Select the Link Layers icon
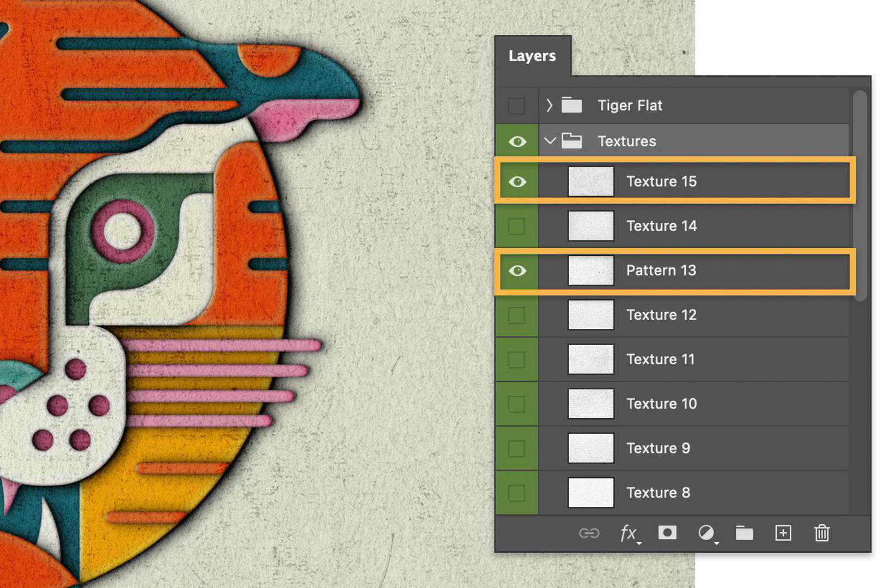This screenshot has height=588, width=890. pyautogui.click(x=589, y=533)
